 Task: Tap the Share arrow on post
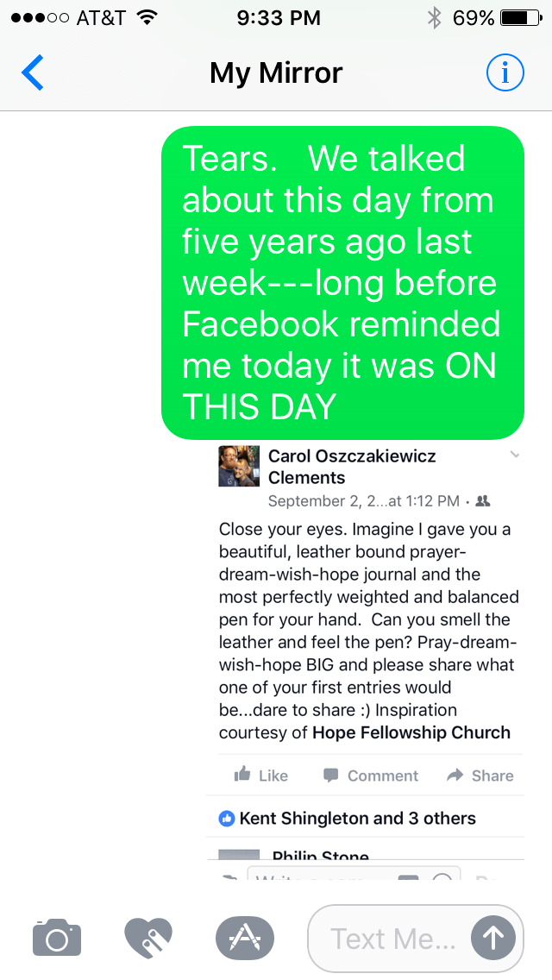(455, 776)
